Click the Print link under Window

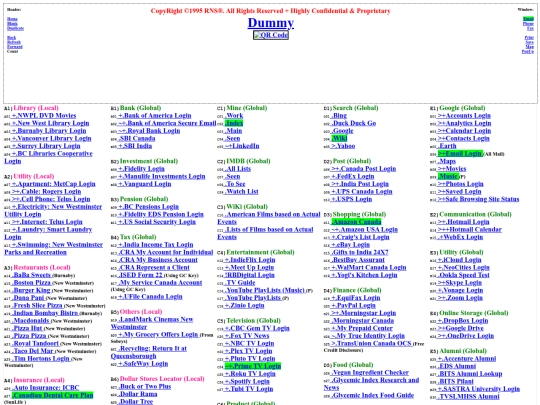point(529,38)
